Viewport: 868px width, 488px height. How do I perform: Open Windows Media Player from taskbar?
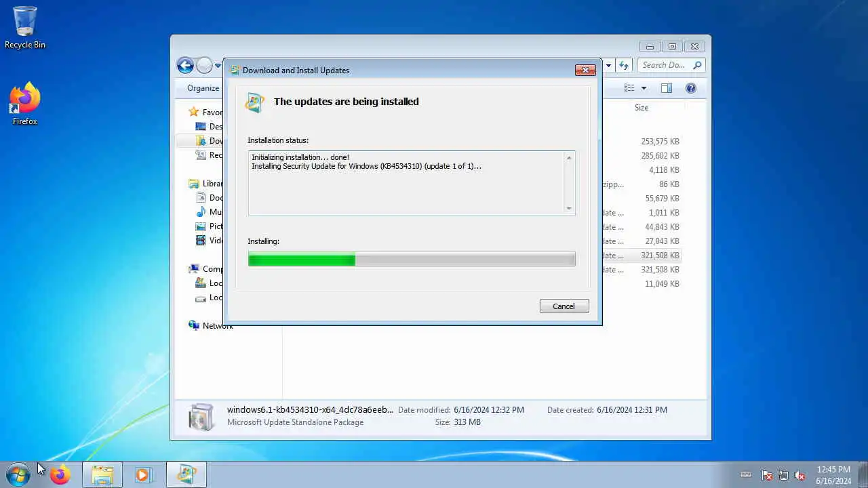click(x=142, y=475)
